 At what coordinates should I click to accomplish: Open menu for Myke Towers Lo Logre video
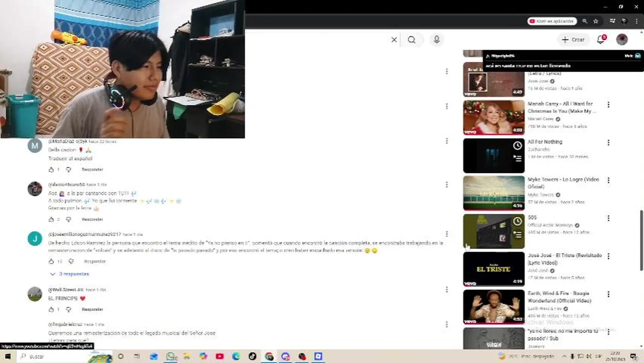click(608, 180)
